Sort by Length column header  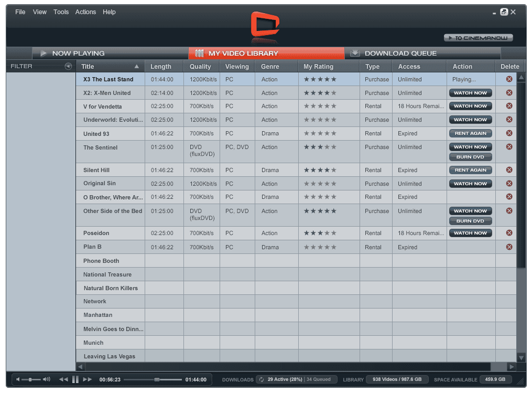164,67
